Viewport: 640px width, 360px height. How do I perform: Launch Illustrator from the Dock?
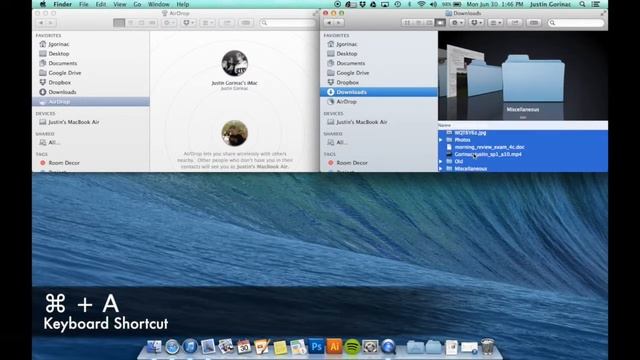point(334,347)
